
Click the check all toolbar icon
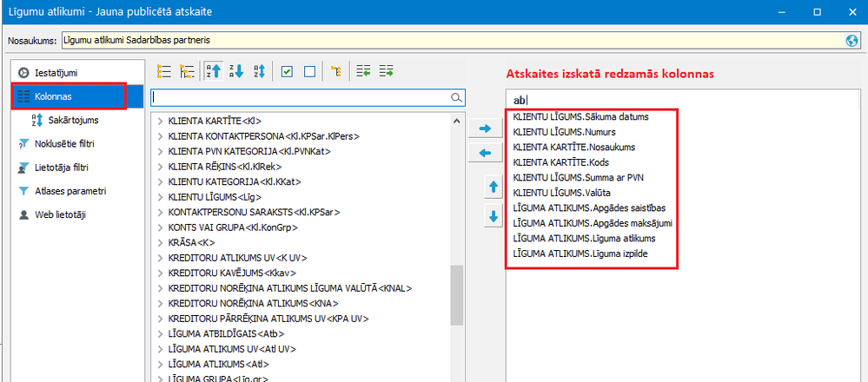click(287, 71)
